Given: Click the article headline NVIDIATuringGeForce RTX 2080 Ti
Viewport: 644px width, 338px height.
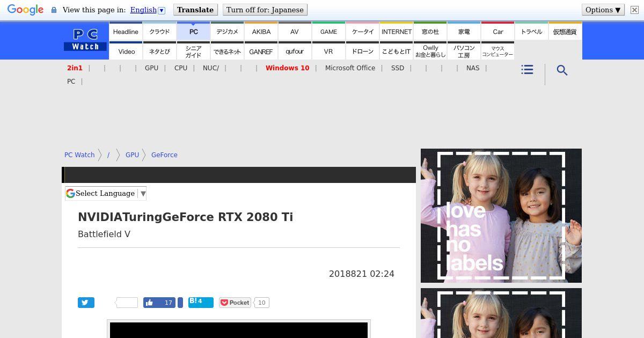Looking at the screenshot, I should click(185, 217).
